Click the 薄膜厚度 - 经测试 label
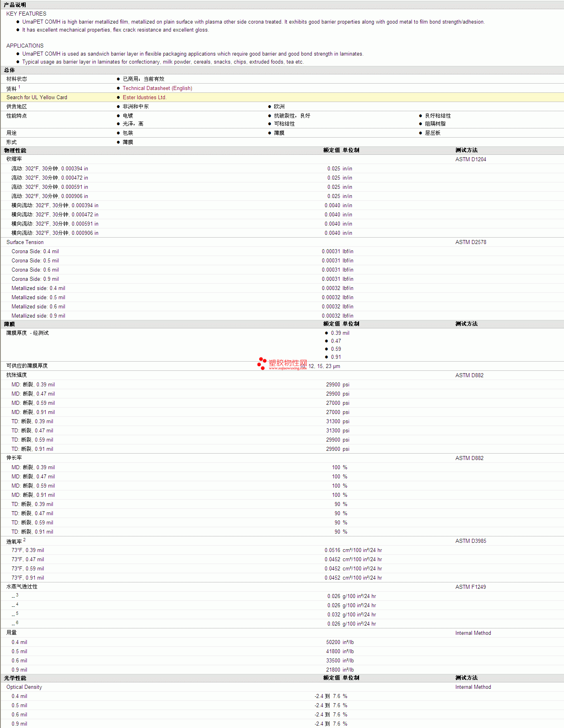This screenshot has width=564, height=728. pos(28,333)
